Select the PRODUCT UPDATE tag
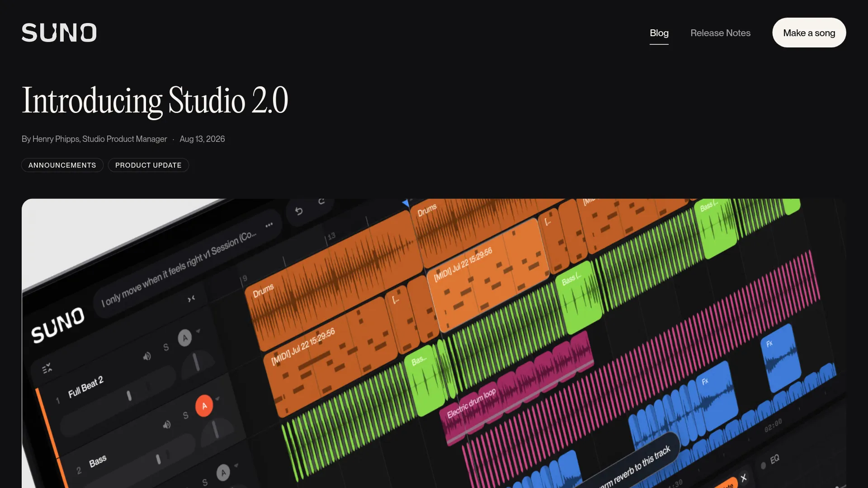Screen dimensions: 868x488 (148, 165)
